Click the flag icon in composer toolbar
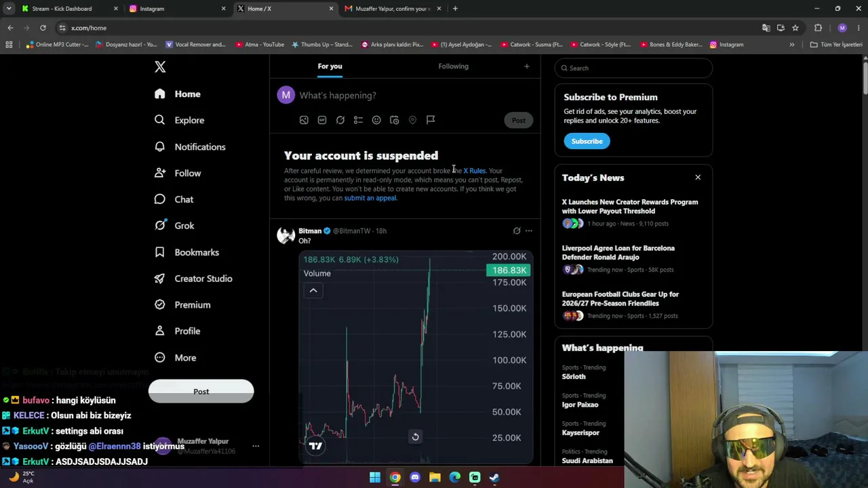 (431, 120)
